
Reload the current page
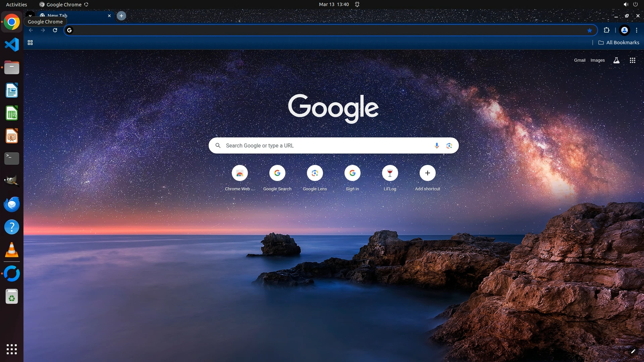(55, 30)
